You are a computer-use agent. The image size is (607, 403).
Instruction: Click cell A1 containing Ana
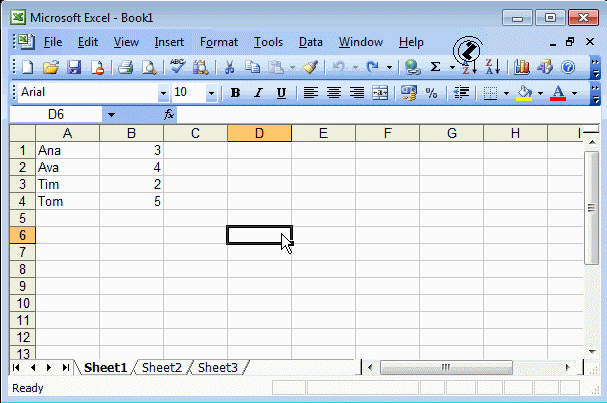[x=67, y=150]
